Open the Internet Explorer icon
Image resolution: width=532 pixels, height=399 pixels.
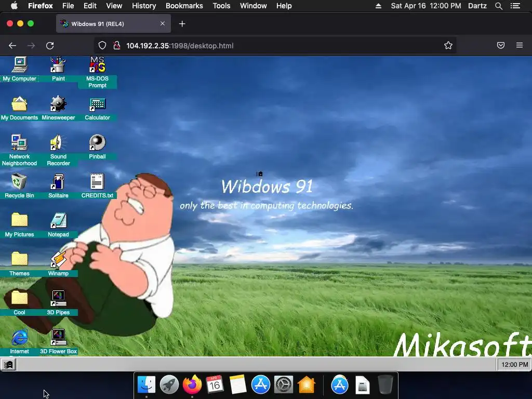coord(19,342)
